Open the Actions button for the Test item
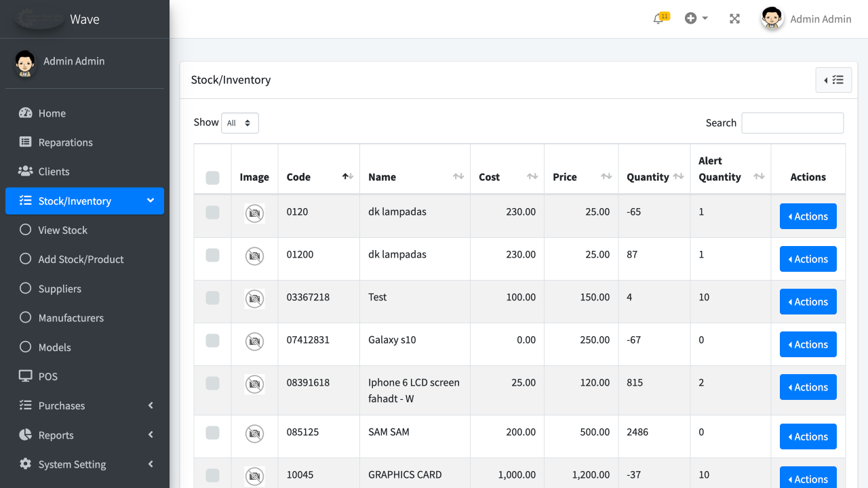Viewport: 868px width, 488px height. click(808, 302)
